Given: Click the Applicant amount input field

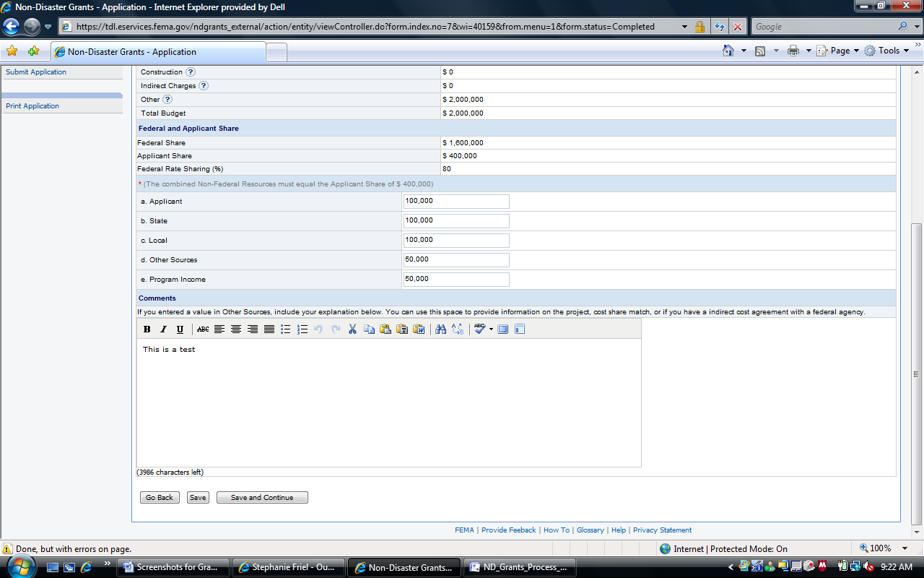Looking at the screenshot, I should click(x=456, y=202).
